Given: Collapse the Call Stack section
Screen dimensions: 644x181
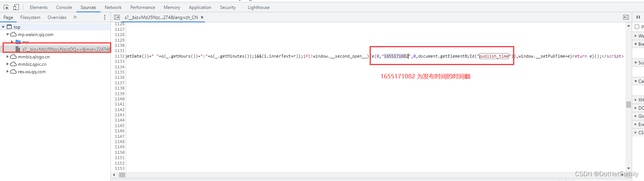Looking at the screenshot, I should click(636, 81).
